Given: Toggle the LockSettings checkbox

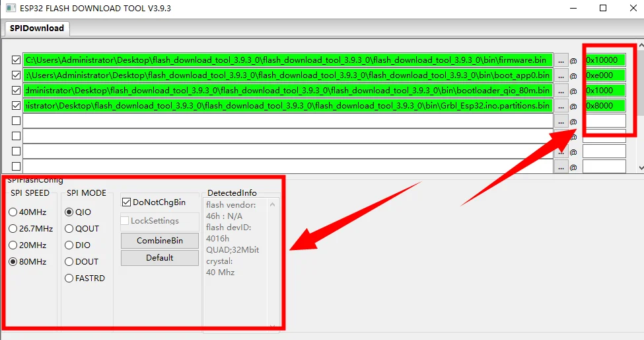Looking at the screenshot, I should [151, 221].
